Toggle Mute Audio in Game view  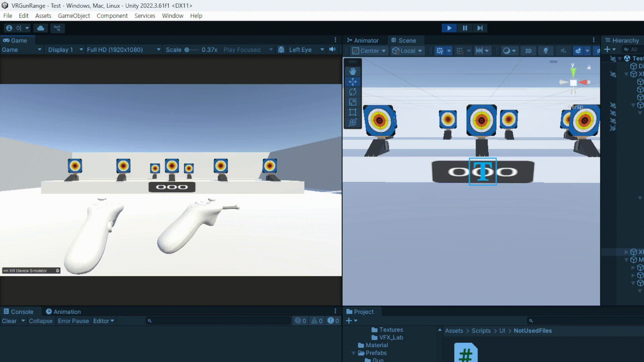(332, 50)
